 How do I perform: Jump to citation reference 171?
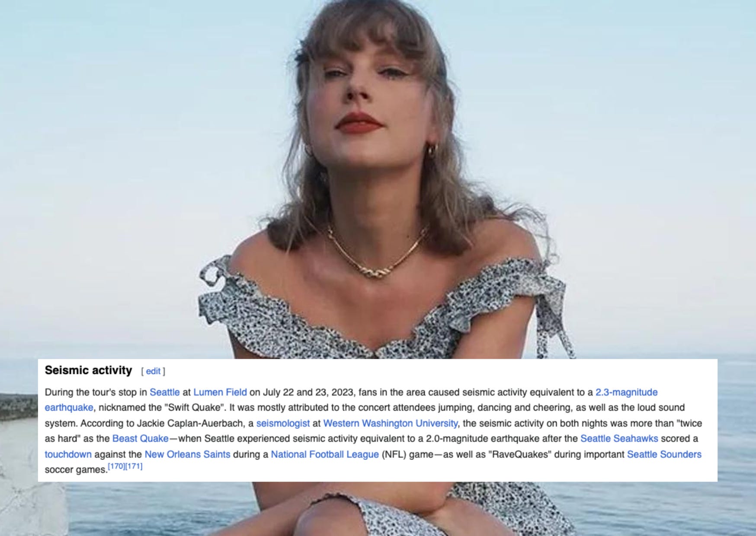click(134, 466)
